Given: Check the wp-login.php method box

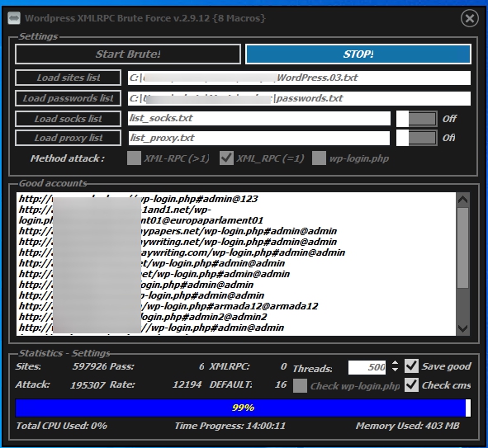Looking at the screenshot, I should click(x=319, y=158).
